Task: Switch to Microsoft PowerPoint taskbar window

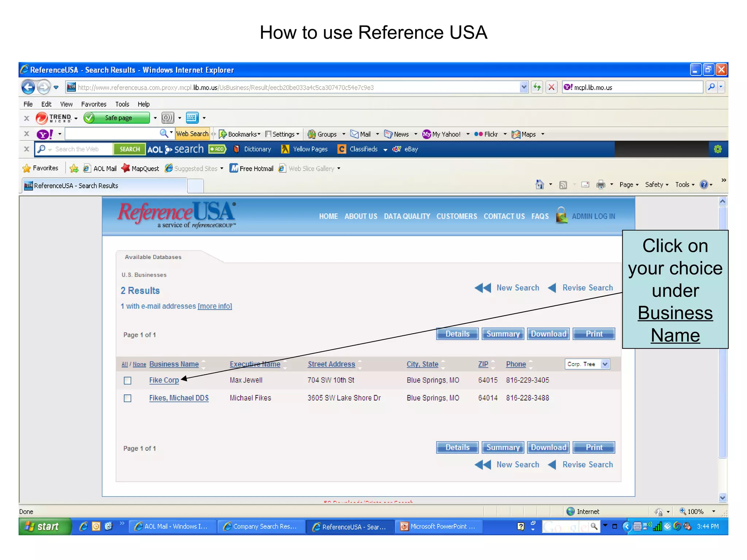Action: [x=439, y=526]
